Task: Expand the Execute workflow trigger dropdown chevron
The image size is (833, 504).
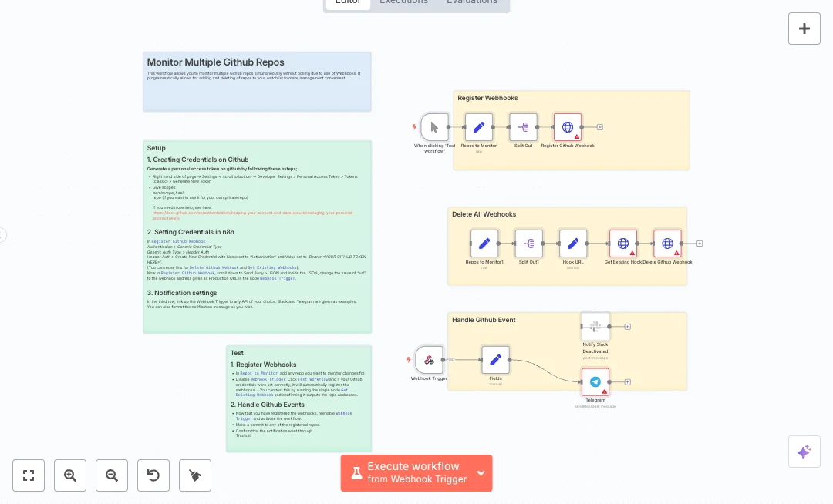Action: 481,473
